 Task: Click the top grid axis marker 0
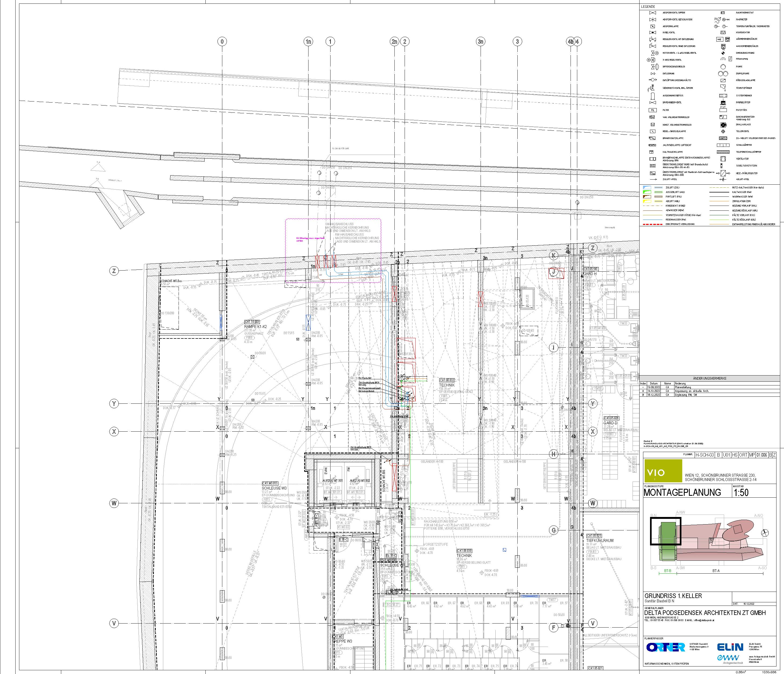223,41
